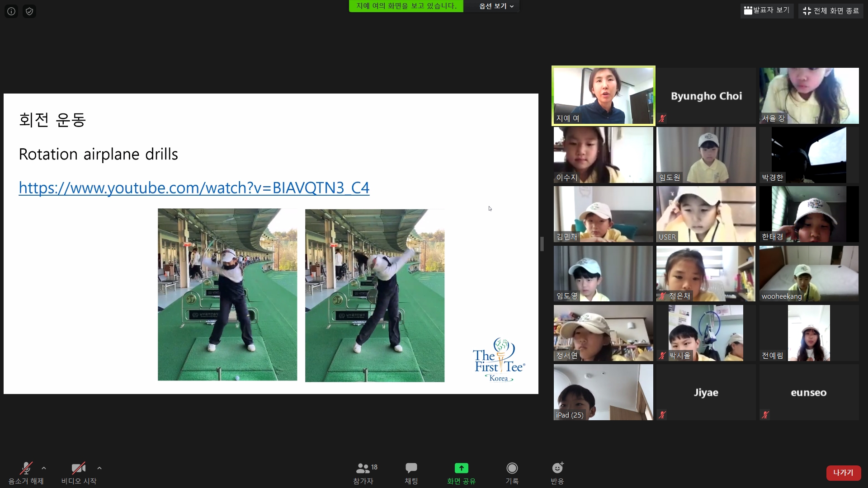Expand the View Options dropdown
The height and width of the screenshot is (488, 868).
pos(496,6)
